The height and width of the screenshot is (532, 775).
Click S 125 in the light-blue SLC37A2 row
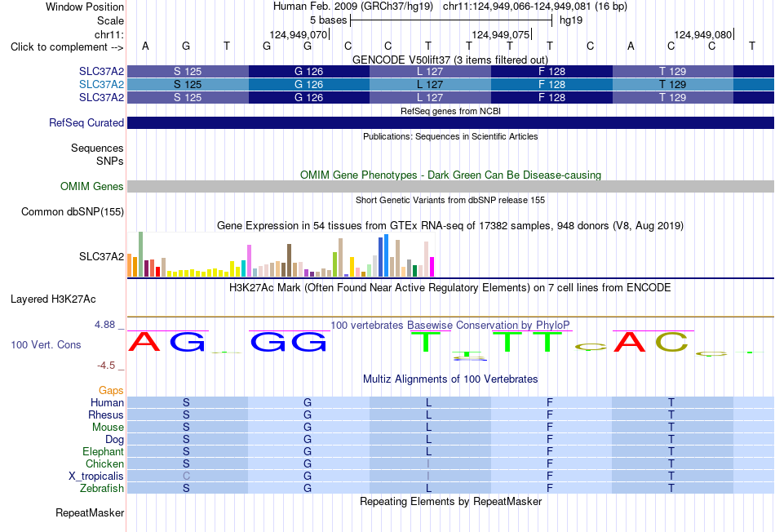(188, 85)
